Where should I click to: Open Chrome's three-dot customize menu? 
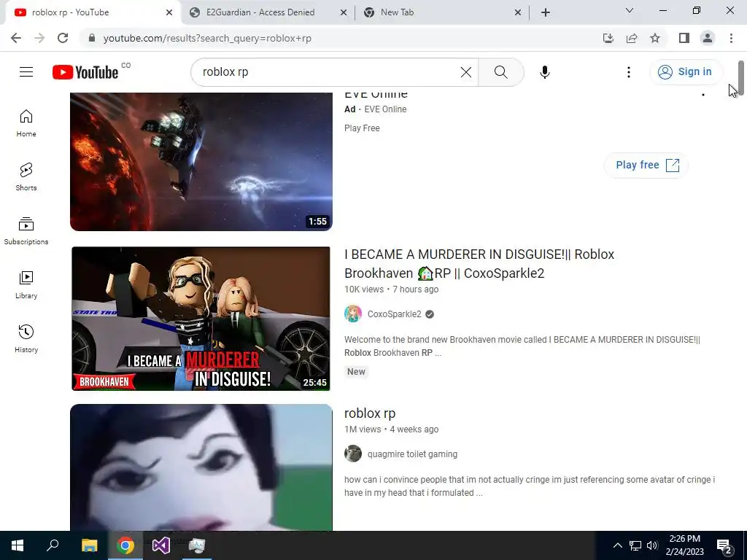point(731,38)
